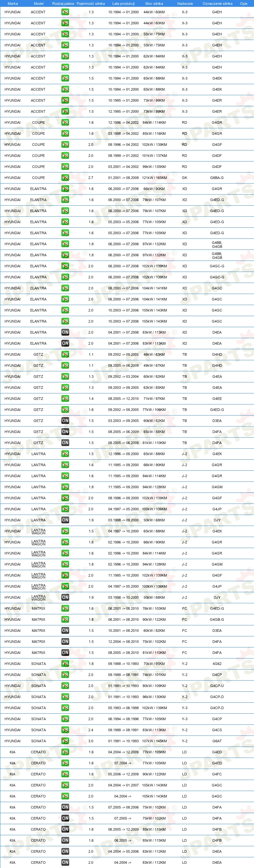The height and width of the screenshot is (868, 254).
Task: Click diesel ON icon in Getz 81kW / 110KM row
Action: point(65,443)
